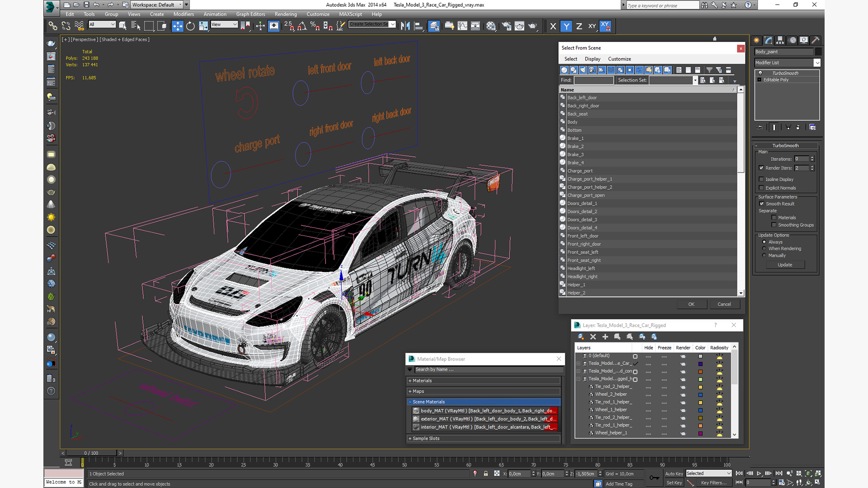Open Customize menu in Select From Scene
This screenshot has height=488, width=868.
pyautogui.click(x=619, y=59)
